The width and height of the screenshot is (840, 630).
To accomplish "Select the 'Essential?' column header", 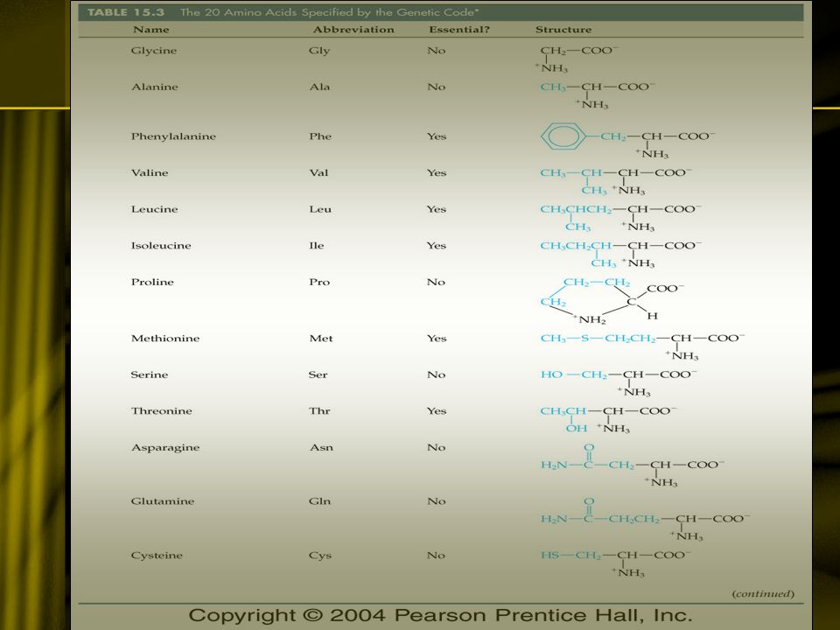I will point(459,30).
